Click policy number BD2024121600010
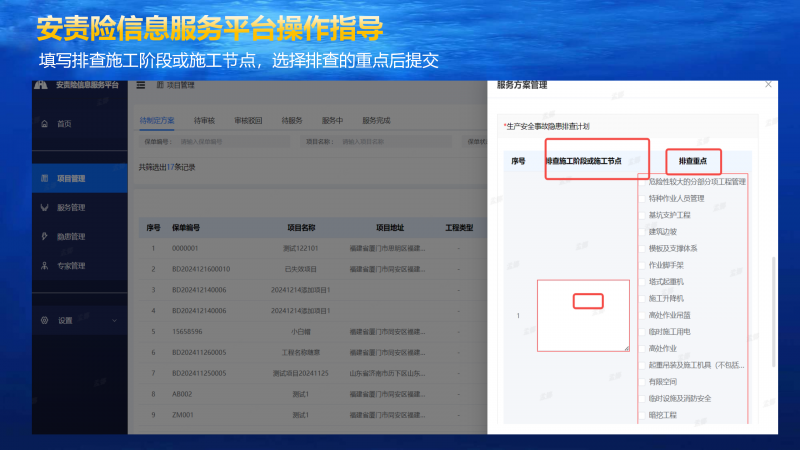800x450 pixels. click(x=201, y=269)
